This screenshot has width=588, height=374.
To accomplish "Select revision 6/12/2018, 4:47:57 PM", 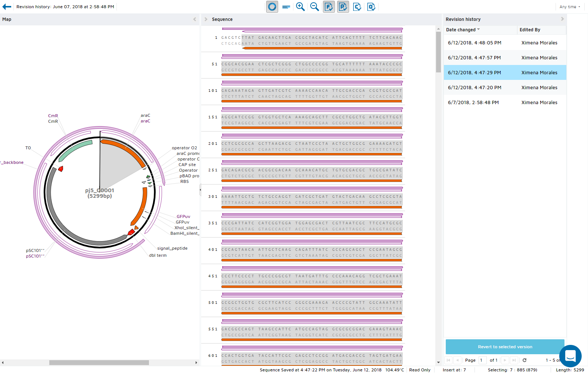I will tap(505, 57).
